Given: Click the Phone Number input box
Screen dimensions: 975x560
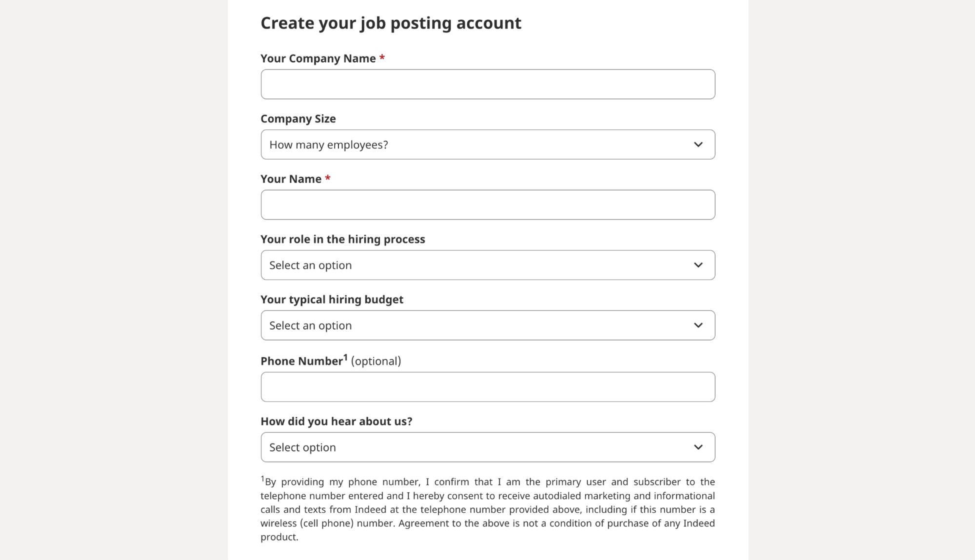Looking at the screenshot, I should (488, 387).
